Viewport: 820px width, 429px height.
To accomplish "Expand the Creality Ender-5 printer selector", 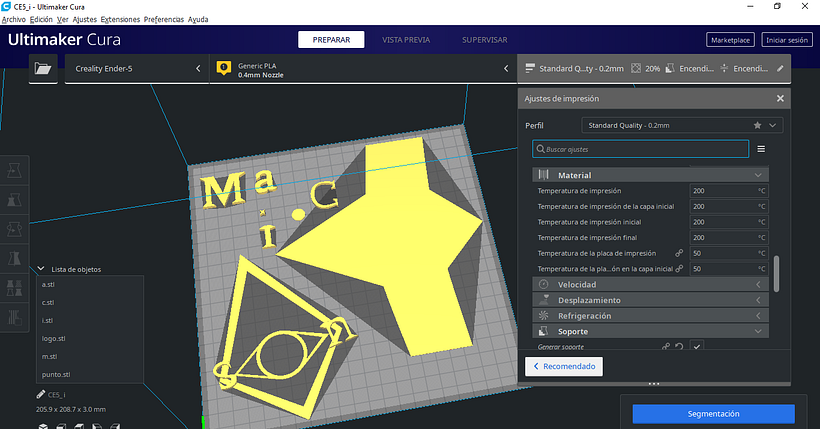I will [137, 69].
